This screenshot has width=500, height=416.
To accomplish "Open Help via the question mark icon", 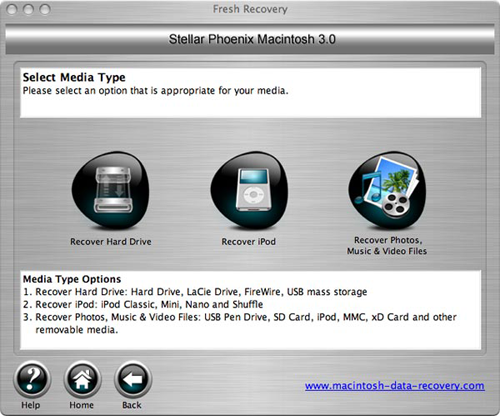I will click(32, 380).
